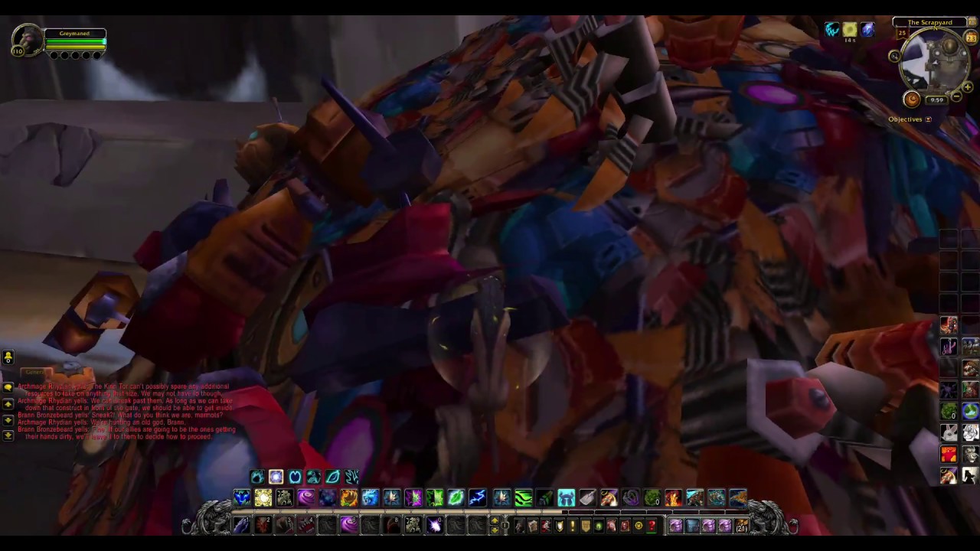Image resolution: width=980 pixels, height=551 pixels.
Task: Click The Scrapyard zone name
Action: tap(929, 22)
